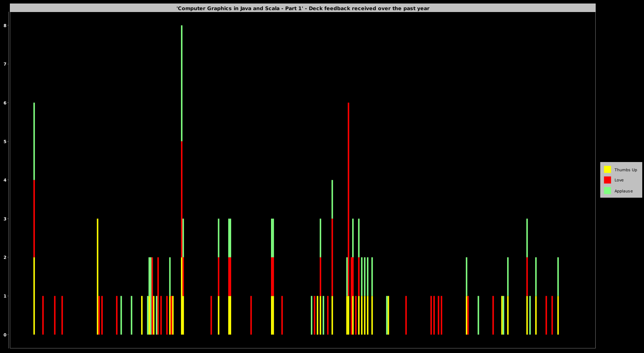Click the y-axis label 5
Screen dimensions: 644x353
(x=5, y=142)
